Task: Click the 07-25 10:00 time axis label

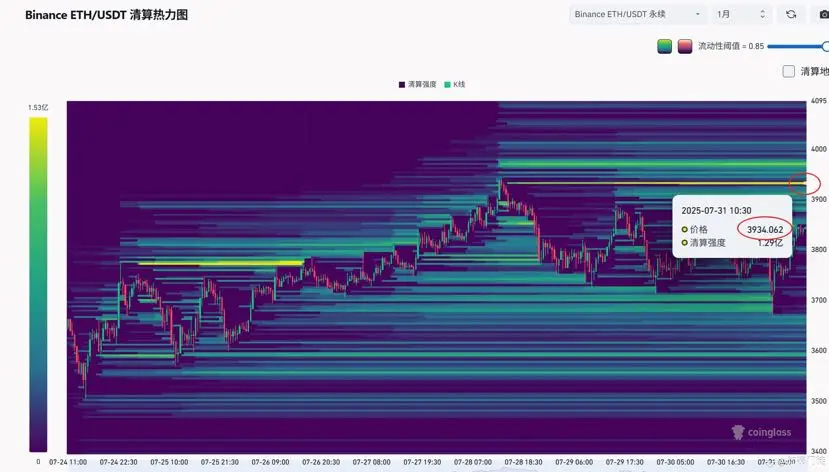Action: pos(169,462)
